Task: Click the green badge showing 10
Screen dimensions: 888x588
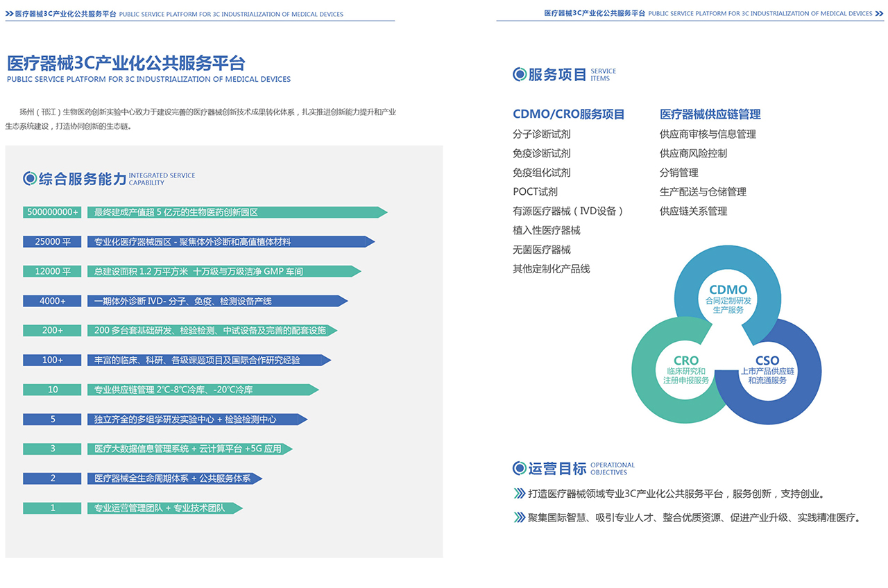Action: coord(53,390)
